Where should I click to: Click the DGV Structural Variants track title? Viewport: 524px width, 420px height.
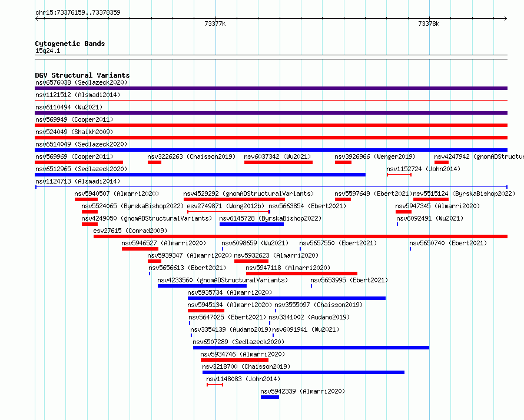click(82, 75)
